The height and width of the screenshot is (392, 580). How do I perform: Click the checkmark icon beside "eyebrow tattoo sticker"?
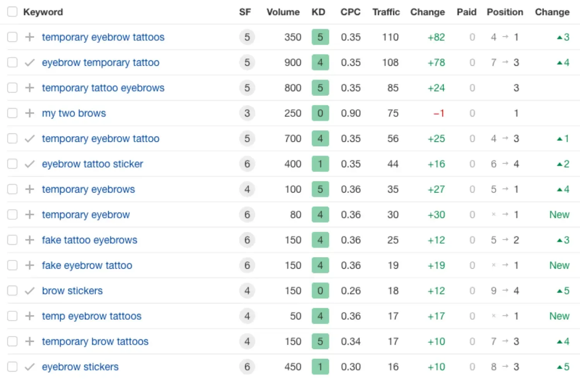pos(29,164)
